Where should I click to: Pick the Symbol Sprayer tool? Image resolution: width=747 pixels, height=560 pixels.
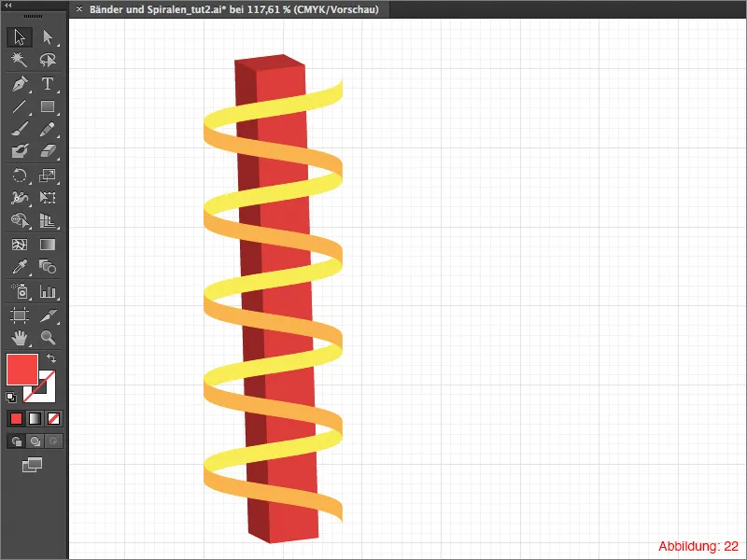(19, 292)
